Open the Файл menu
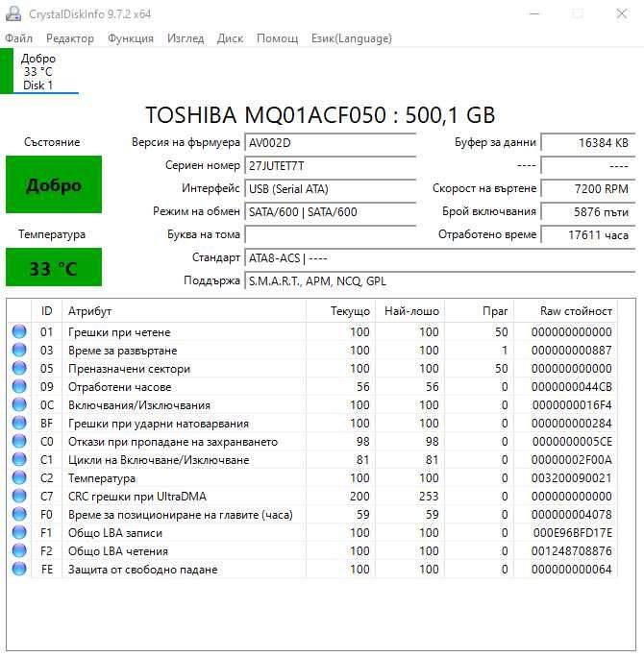The image size is (644, 657). 19,38
